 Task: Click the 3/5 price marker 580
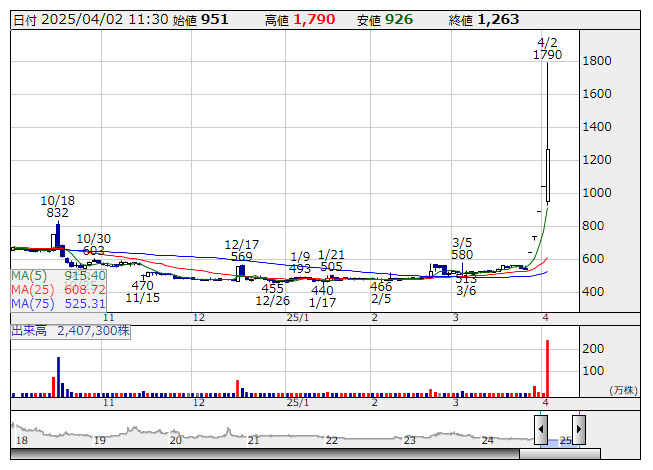(x=462, y=254)
